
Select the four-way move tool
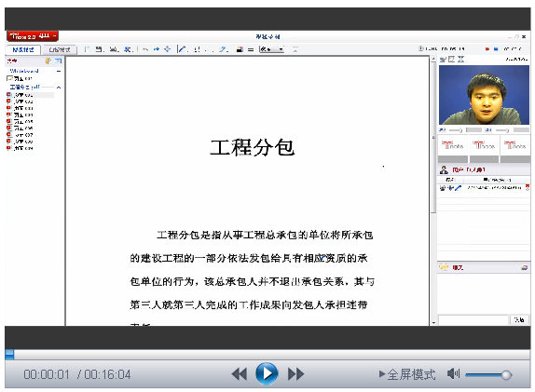point(167,49)
